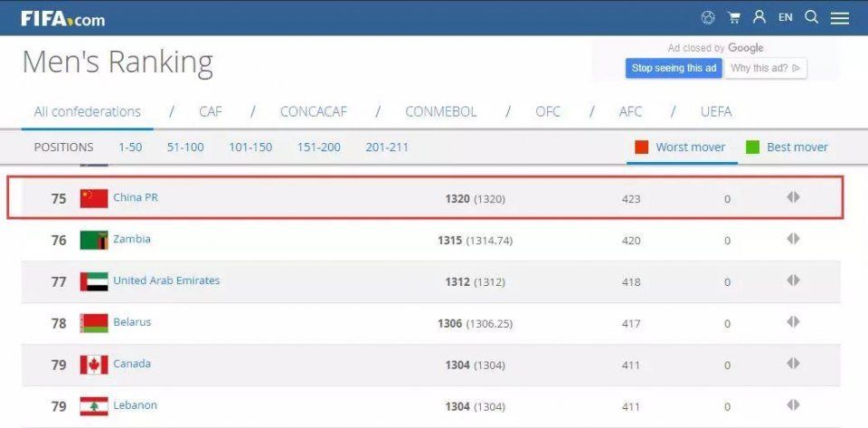Open the China PR team link

coord(136,197)
